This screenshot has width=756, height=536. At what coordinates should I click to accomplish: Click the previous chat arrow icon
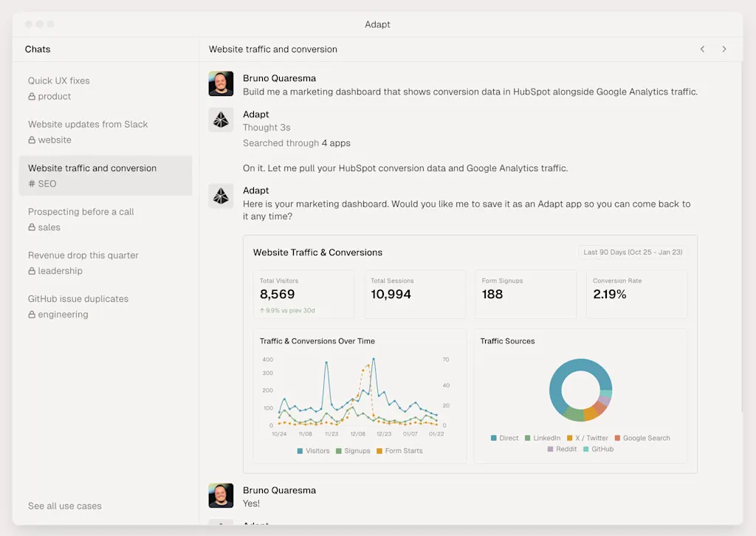click(x=702, y=49)
